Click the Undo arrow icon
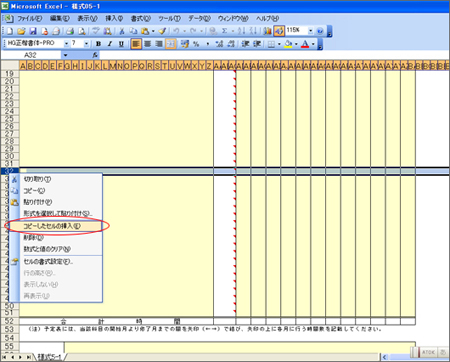450x362 pixels. [x=176, y=31]
